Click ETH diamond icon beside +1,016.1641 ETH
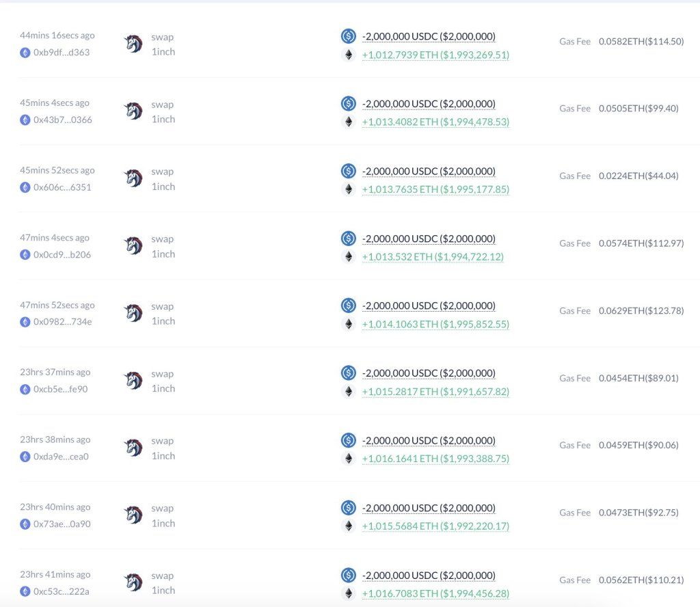 [x=349, y=459]
